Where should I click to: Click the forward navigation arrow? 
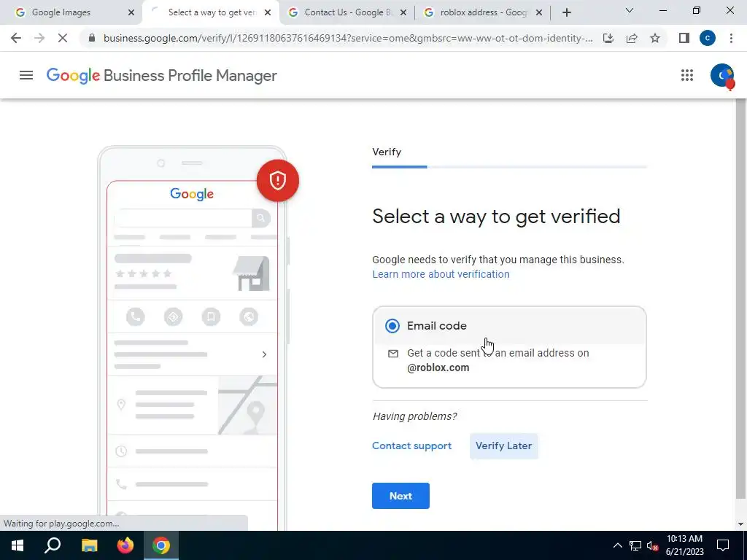tap(39, 38)
